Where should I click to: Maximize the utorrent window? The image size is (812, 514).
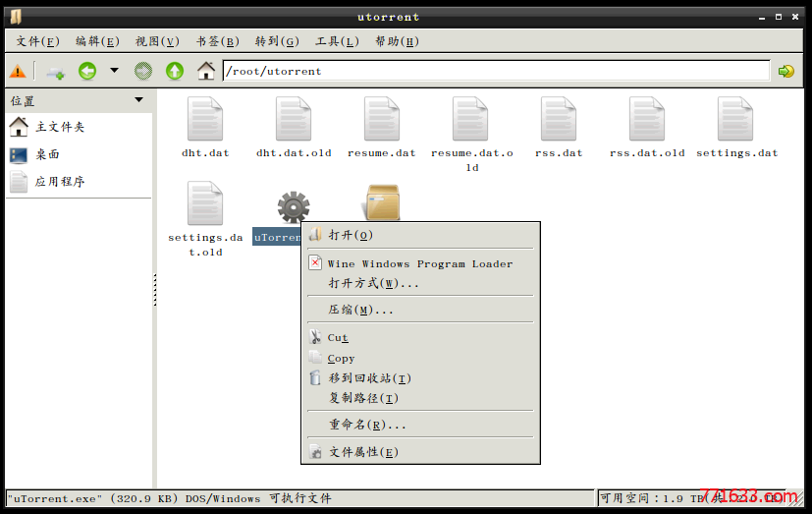point(779,17)
